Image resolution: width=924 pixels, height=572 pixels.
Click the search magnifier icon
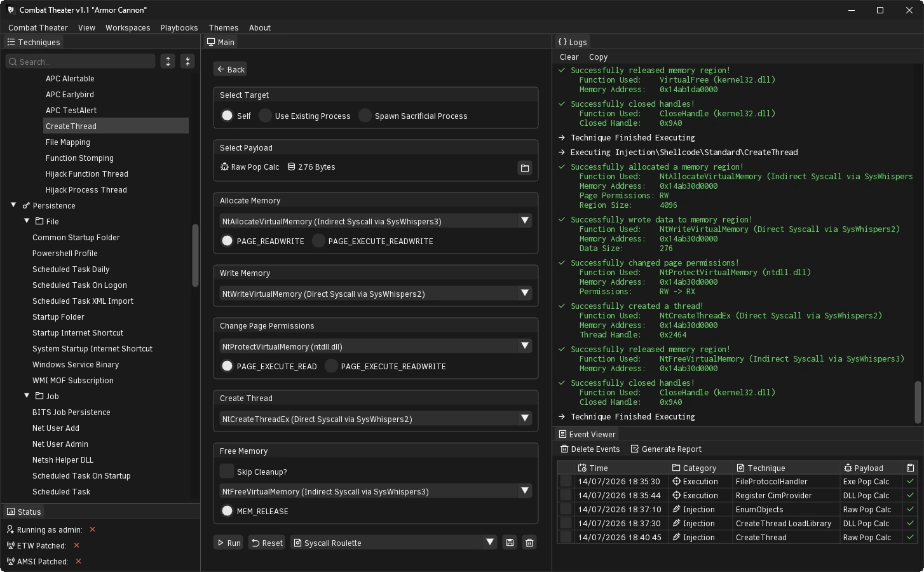(x=13, y=62)
